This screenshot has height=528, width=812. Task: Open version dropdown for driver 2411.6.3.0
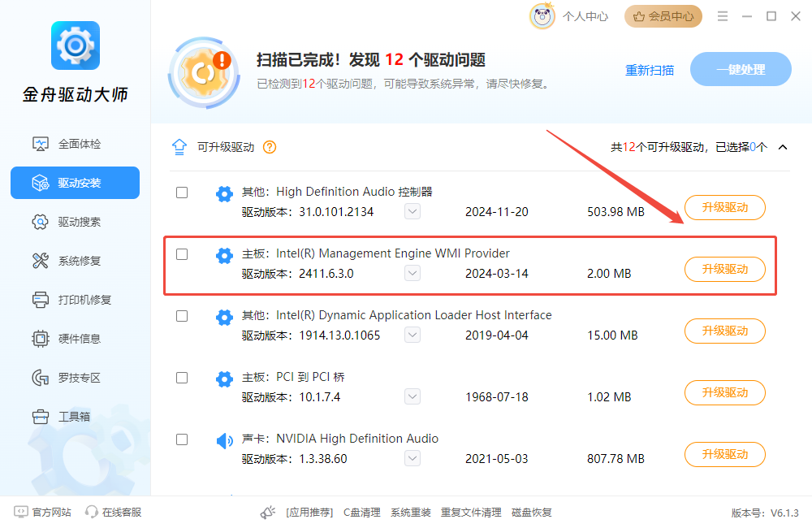click(412, 273)
